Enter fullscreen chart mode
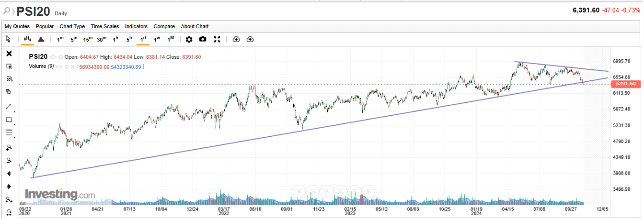 point(217,39)
